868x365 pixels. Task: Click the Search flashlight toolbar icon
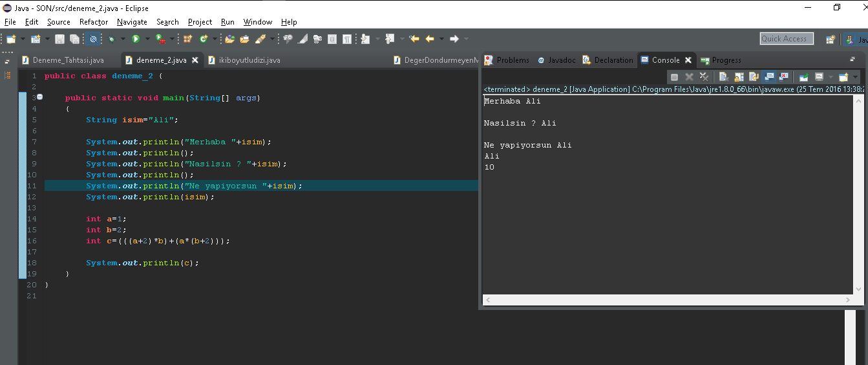pyautogui.click(x=260, y=39)
